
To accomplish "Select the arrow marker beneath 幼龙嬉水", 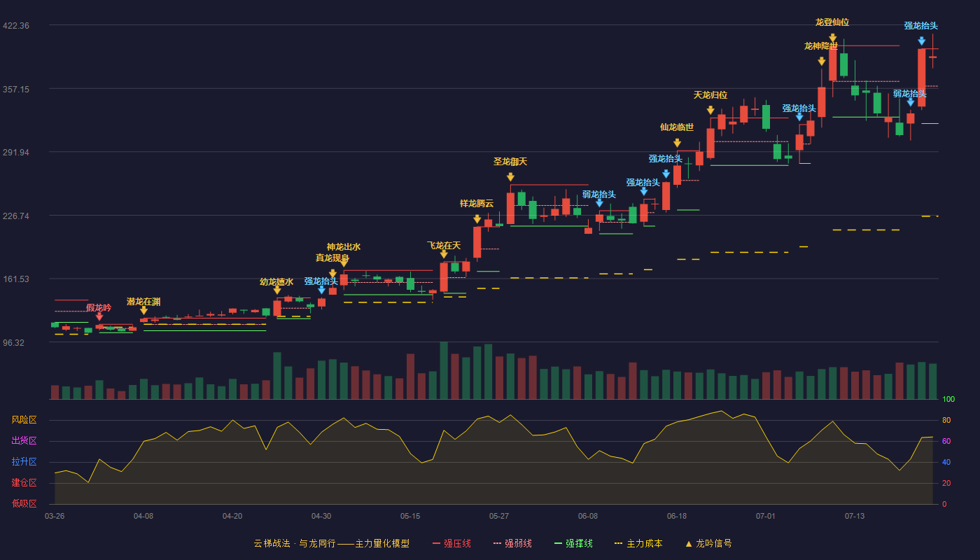I will pos(277,290).
